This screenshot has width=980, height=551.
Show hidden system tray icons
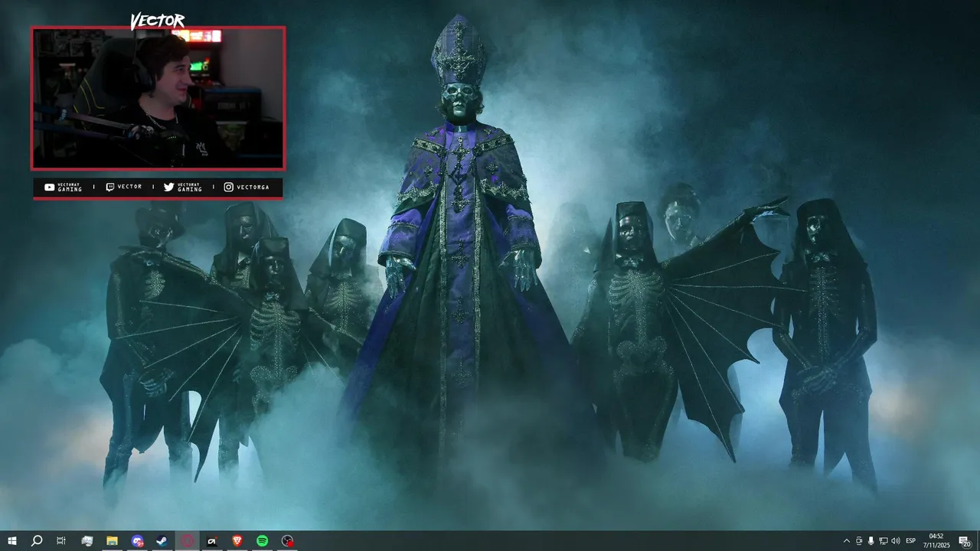tap(846, 541)
